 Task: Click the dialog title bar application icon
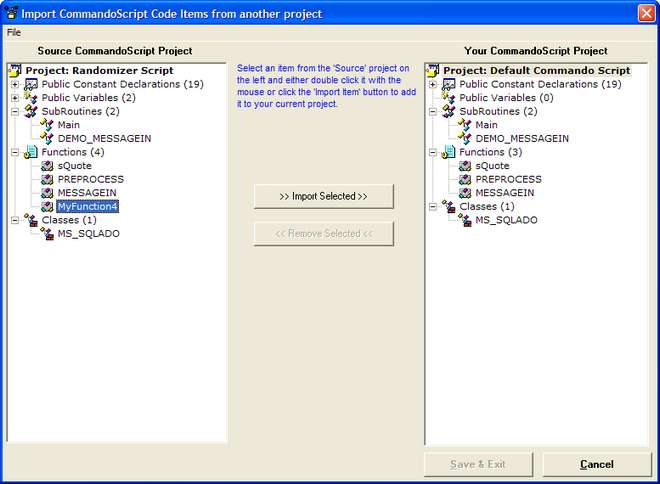coord(11,13)
